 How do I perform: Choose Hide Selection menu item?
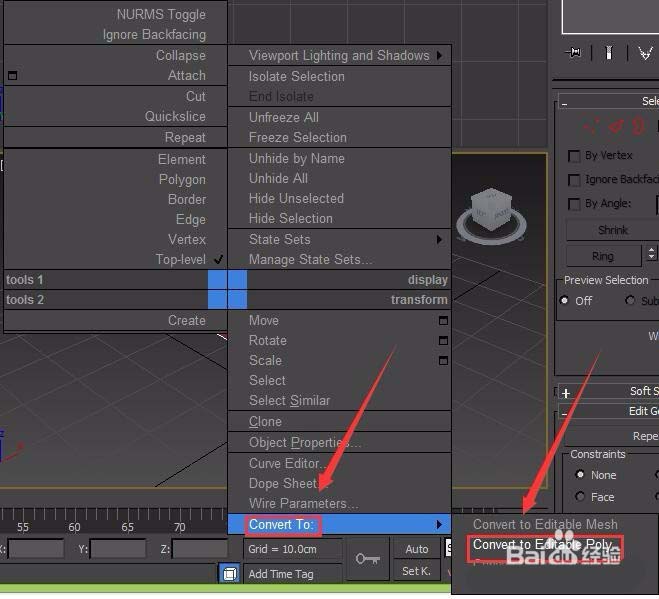coord(291,219)
